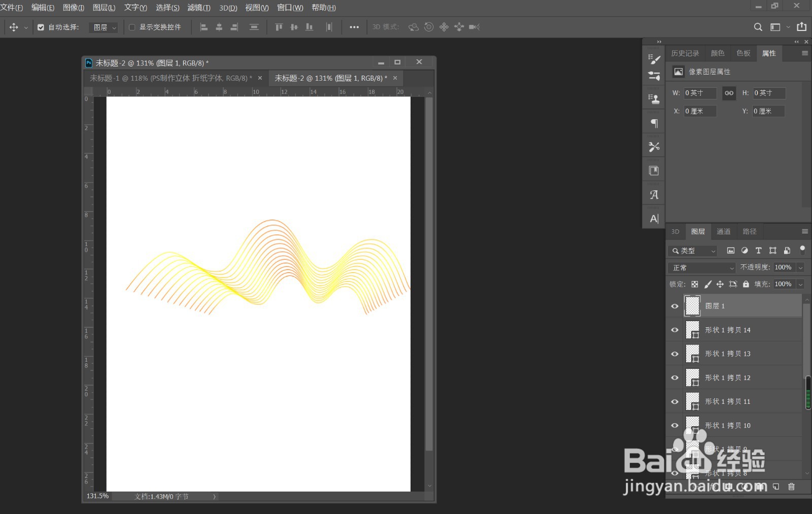This screenshot has width=812, height=514.
Task: Open the 不透明度 opacity slider arrow
Action: pos(800,267)
